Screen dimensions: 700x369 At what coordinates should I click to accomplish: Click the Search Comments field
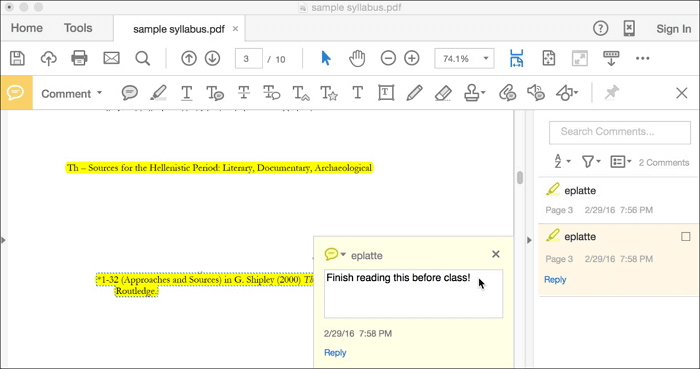click(620, 132)
